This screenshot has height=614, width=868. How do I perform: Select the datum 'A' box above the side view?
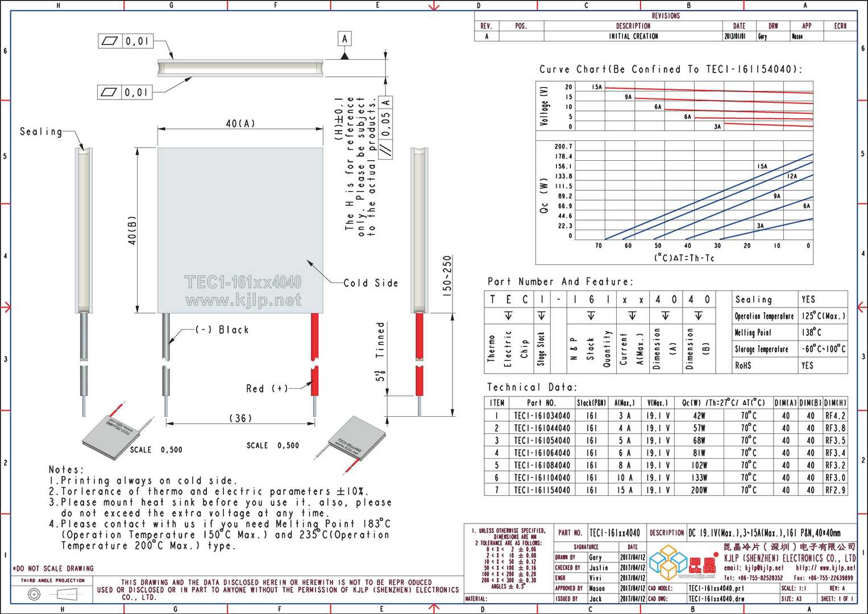(344, 39)
